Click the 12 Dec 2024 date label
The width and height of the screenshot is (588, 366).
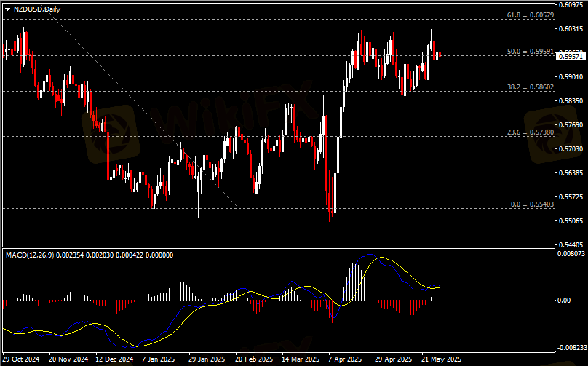click(x=114, y=359)
